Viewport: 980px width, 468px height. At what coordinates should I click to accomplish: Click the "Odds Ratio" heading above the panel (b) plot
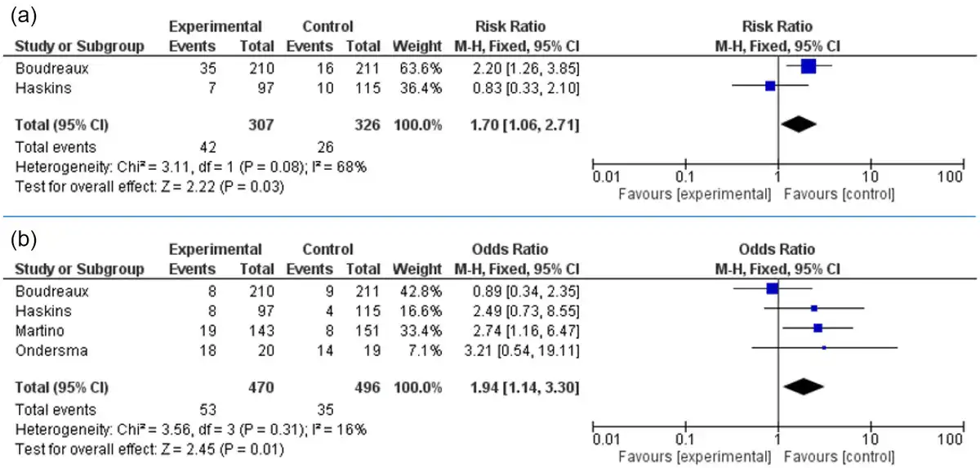[x=777, y=250]
